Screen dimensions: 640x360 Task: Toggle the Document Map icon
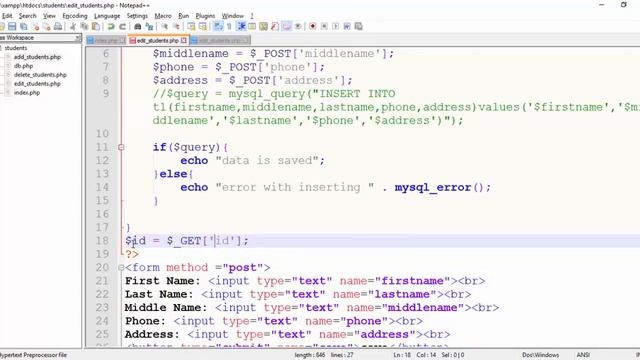[x=263, y=27]
